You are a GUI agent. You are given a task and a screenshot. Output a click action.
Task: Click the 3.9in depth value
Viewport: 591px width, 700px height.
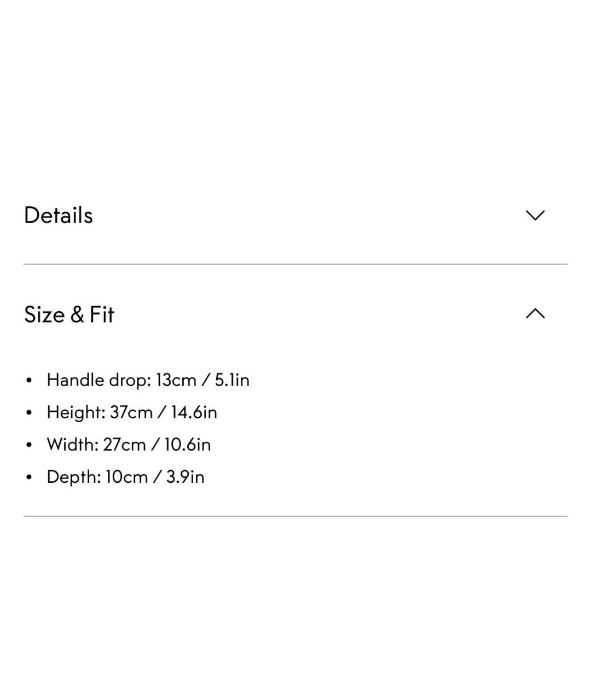(185, 477)
